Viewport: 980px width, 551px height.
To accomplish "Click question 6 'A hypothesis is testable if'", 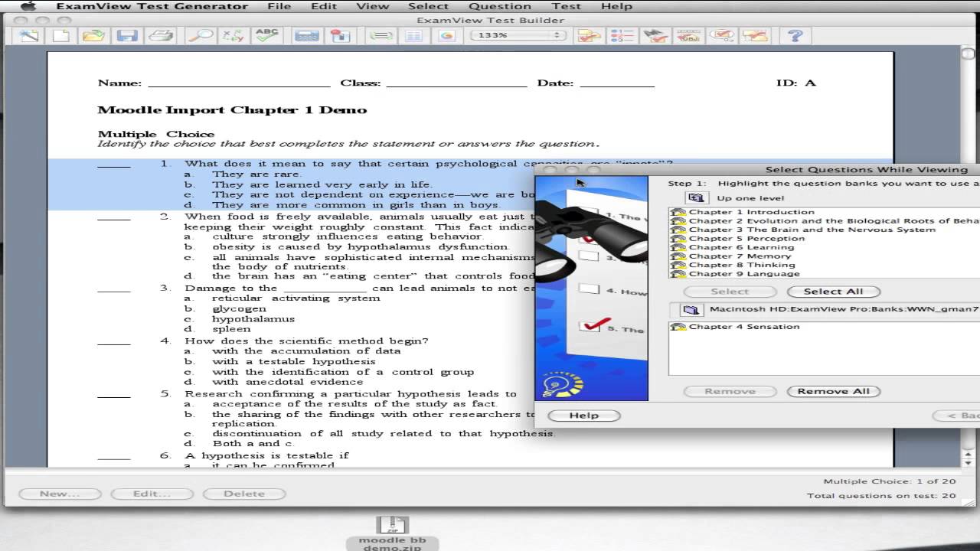I will [x=266, y=455].
